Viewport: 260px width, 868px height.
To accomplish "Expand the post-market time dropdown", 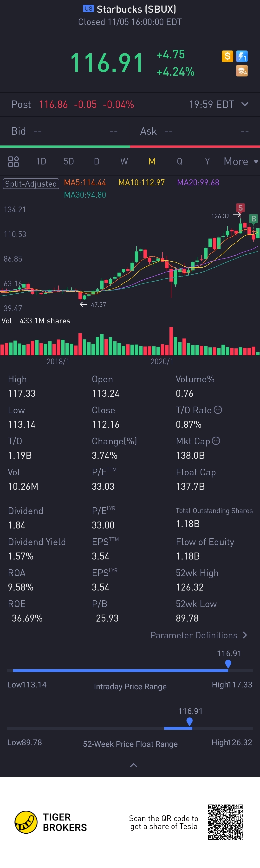I will pyautogui.click(x=245, y=104).
